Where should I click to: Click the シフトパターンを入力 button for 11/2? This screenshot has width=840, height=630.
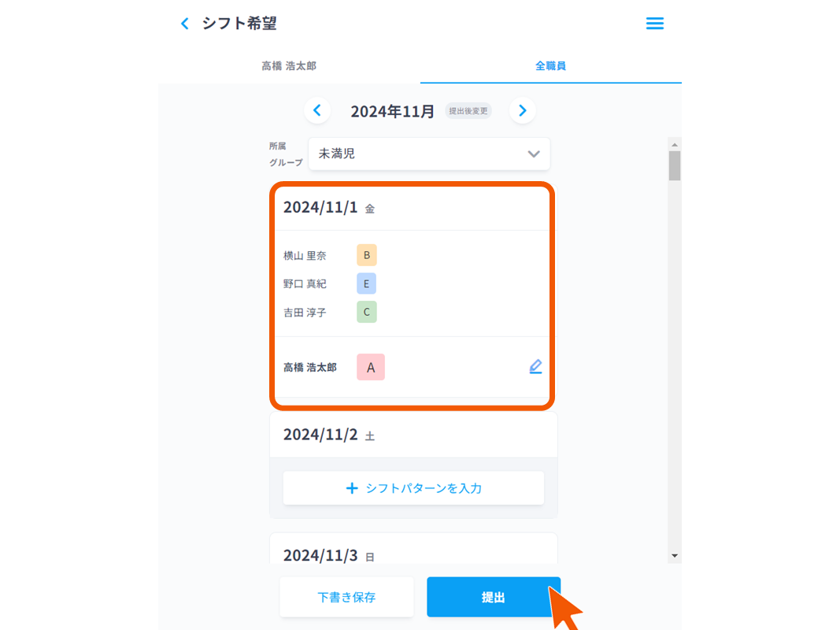[413, 487]
